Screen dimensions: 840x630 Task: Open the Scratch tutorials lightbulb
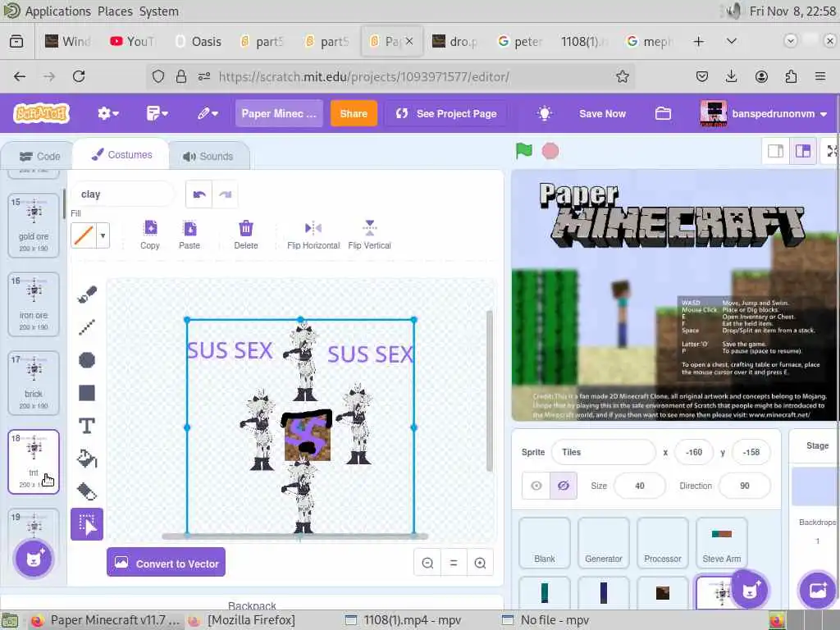point(545,113)
